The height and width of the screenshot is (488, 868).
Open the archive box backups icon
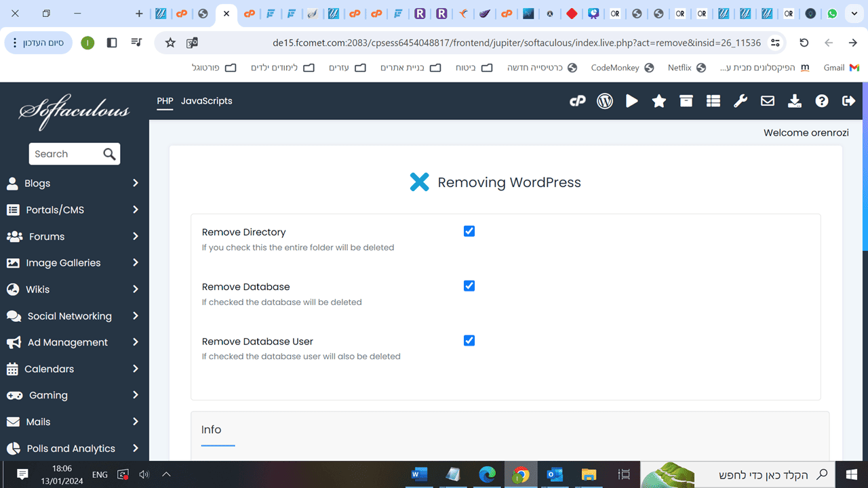coord(686,101)
